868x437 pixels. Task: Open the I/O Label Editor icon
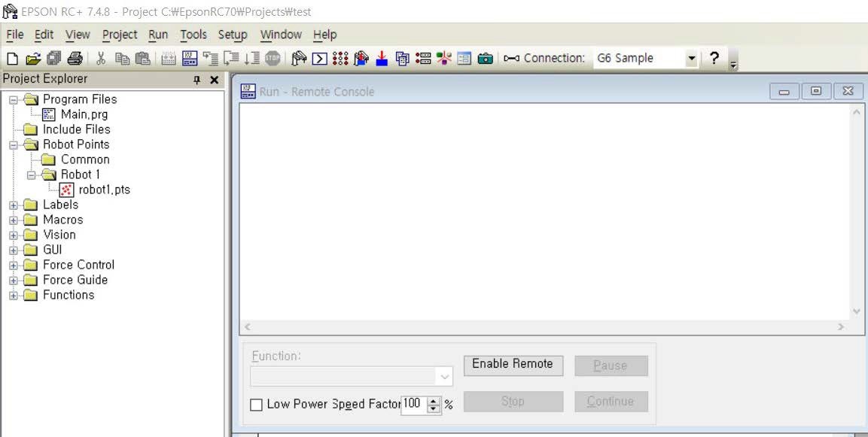click(424, 58)
